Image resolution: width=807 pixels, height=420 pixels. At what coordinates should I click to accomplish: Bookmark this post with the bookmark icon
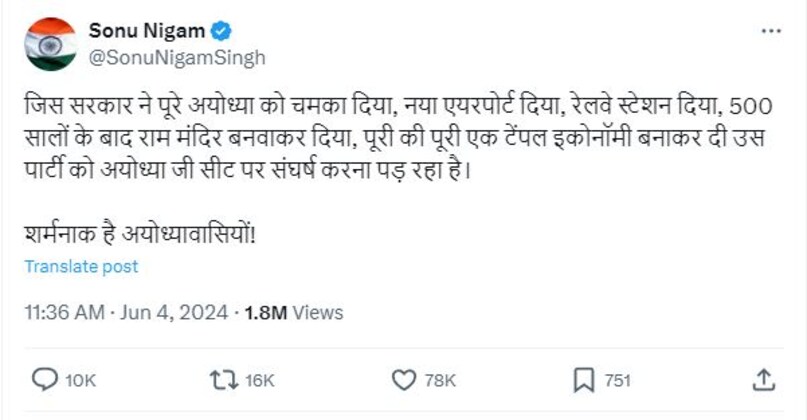tap(584, 380)
